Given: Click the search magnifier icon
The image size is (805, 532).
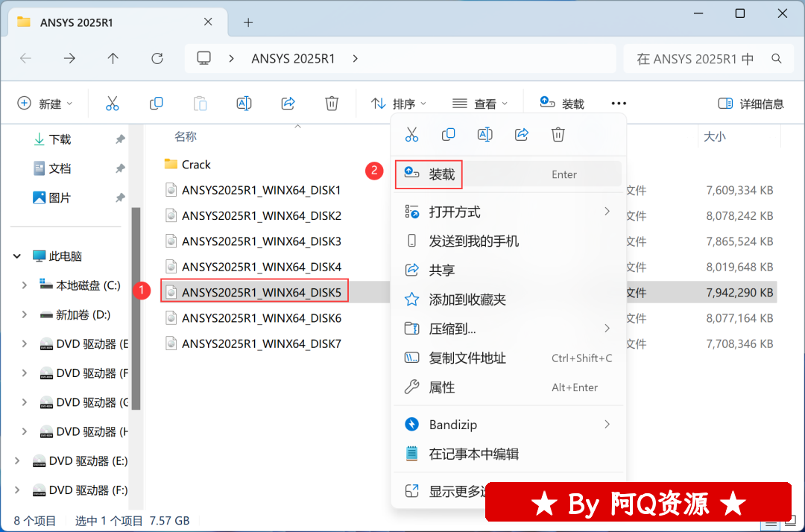Looking at the screenshot, I should (777, 59).
